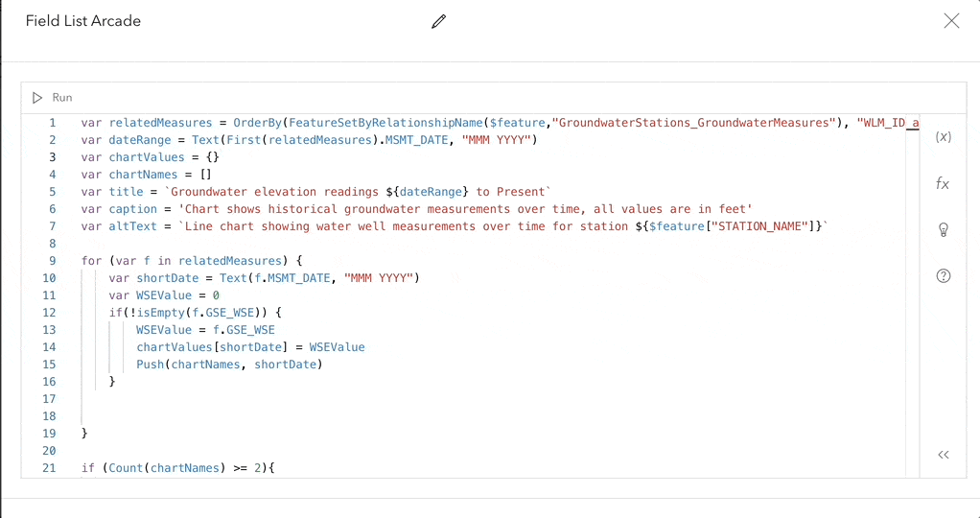Place cursor on 'var chartValues = {}' line

coord(150,157)
